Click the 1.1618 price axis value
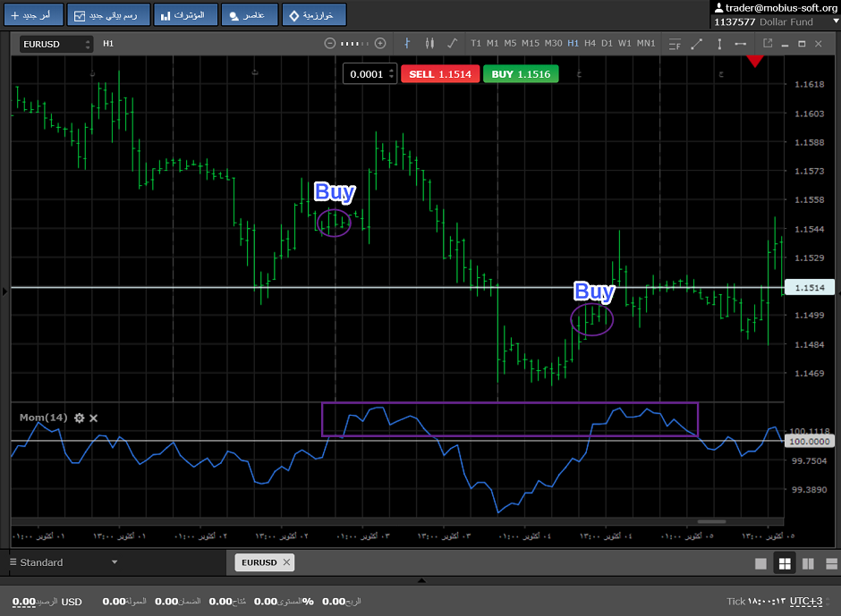Viewport: 841px width, 616px height. click(x=810, y=84)
